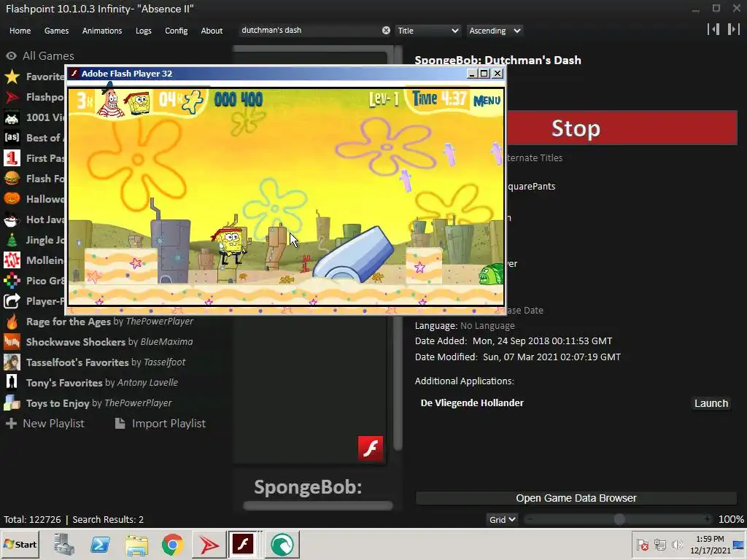Screen dimensions: 747x560
Task: Open the Config page
Action: coord(177,31)
